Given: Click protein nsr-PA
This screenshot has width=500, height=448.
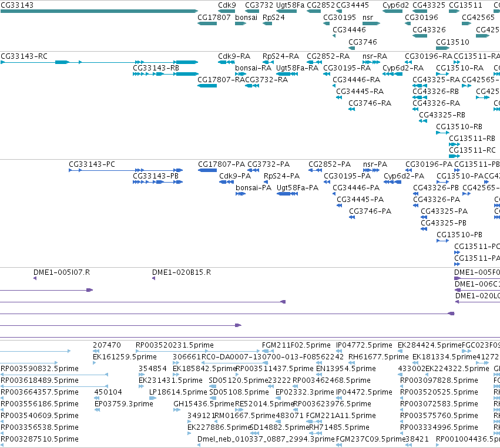Looking at the screenshot, I should click(375, 164).
